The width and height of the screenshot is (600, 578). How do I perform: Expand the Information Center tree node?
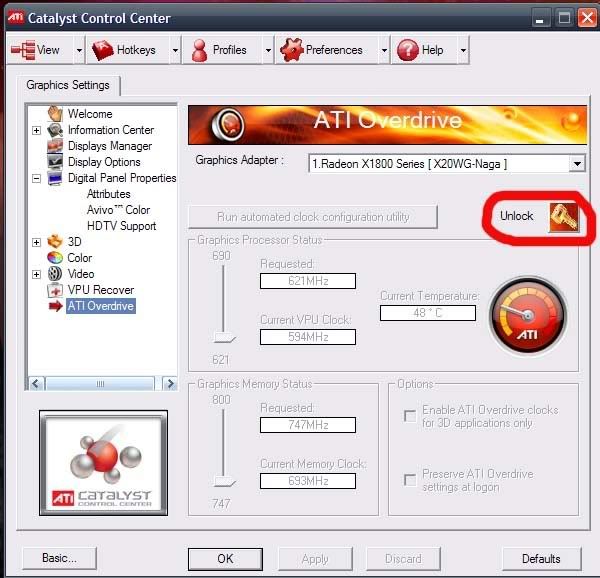(x=36, y=130)
